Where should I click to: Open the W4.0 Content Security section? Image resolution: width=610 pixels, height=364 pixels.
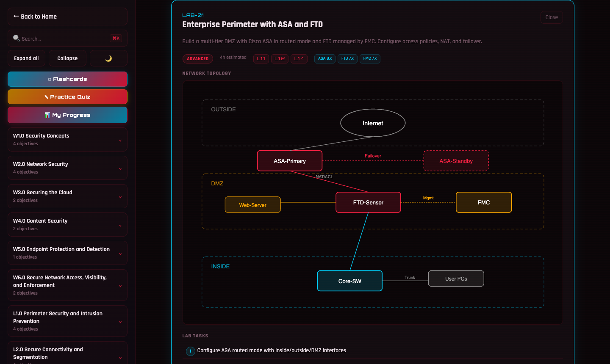pyautogui.click(x=67, y=224)
